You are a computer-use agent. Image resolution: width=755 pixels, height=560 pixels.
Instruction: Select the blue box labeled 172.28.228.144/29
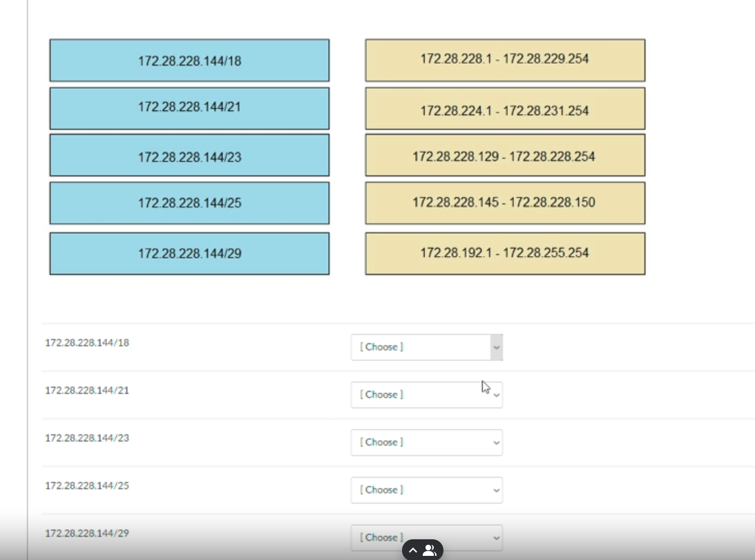coord(189,253)
